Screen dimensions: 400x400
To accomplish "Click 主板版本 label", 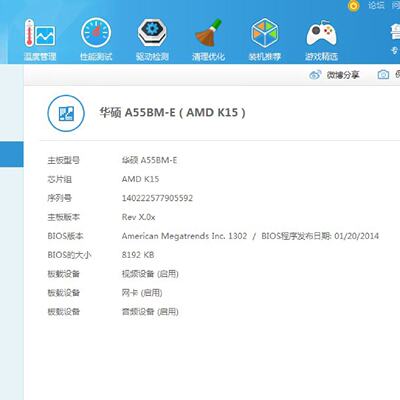I will tap(64, 217).
